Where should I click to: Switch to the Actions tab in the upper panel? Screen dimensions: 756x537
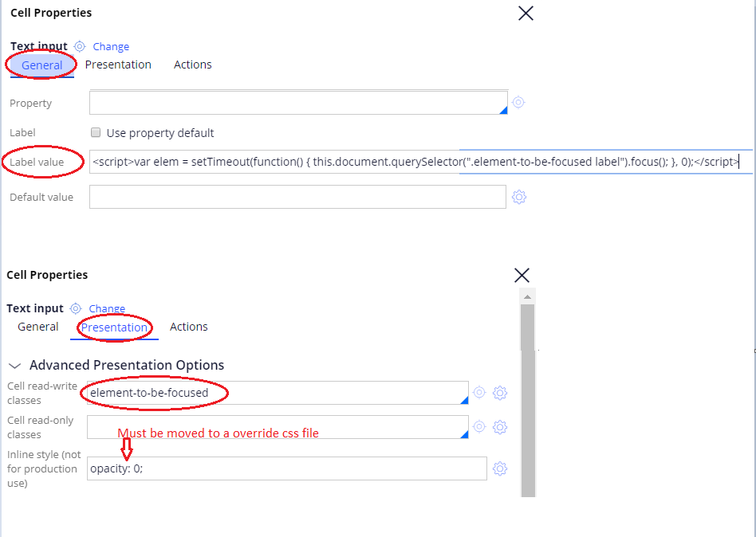(x=193, y=65)
